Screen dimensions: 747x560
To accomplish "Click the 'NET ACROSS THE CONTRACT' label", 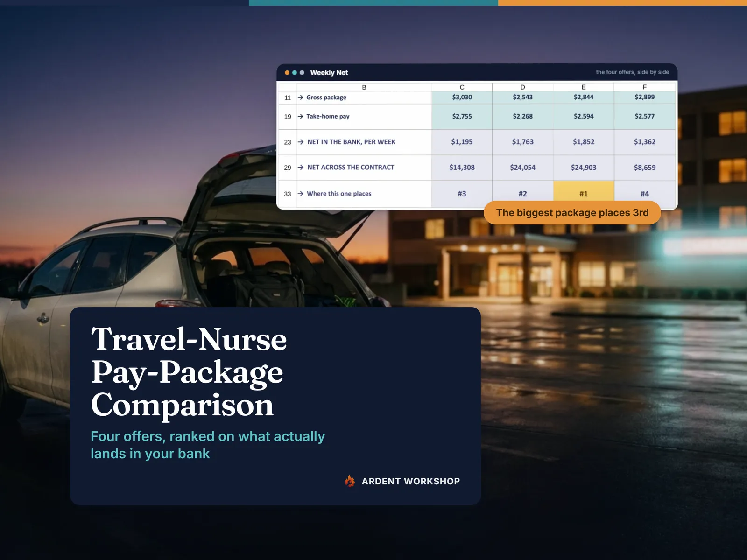I will [351, 167].
